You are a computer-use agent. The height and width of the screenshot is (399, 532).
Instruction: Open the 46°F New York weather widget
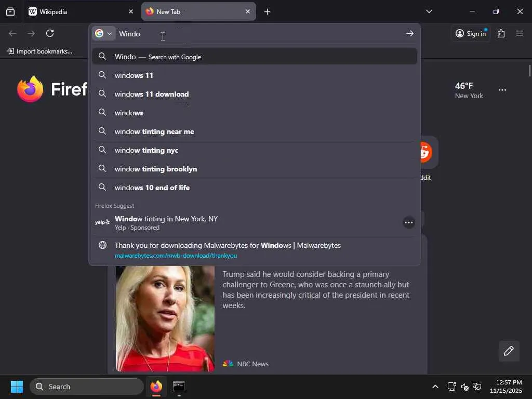click(469, 90)
